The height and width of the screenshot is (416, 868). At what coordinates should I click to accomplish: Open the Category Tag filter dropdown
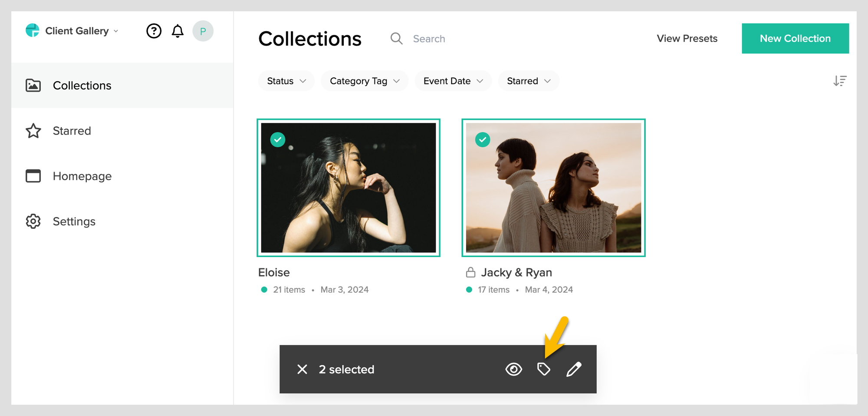(x=364, y=81)
